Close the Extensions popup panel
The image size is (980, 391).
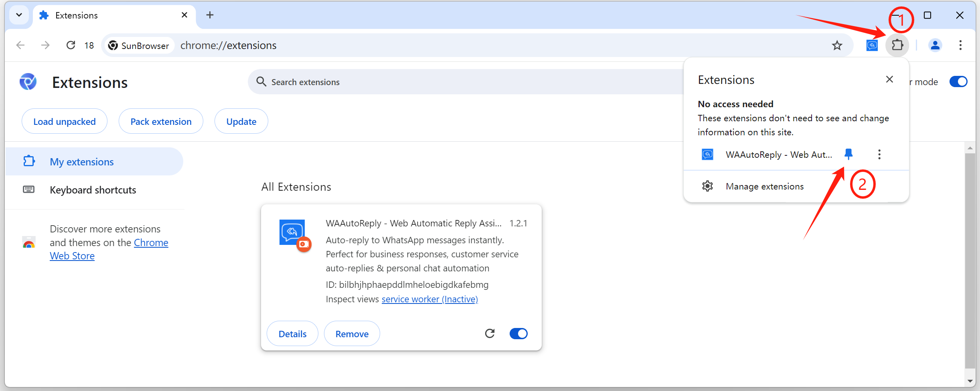(x=889, y=79)
